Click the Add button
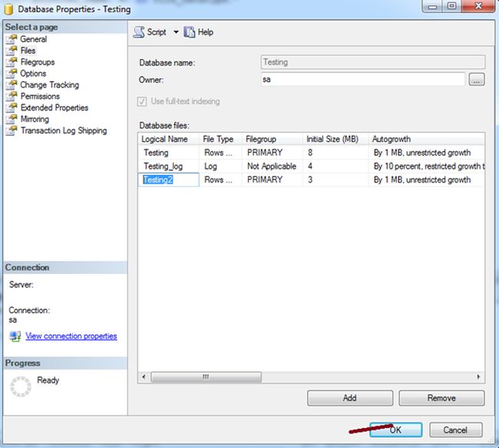499x448 pixels. tap(350, 398)
